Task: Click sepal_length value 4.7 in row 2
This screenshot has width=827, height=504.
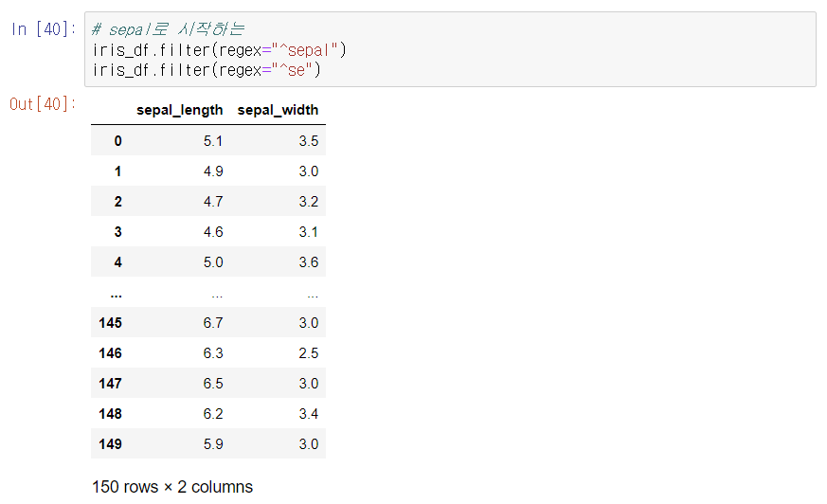Action: 213,202
